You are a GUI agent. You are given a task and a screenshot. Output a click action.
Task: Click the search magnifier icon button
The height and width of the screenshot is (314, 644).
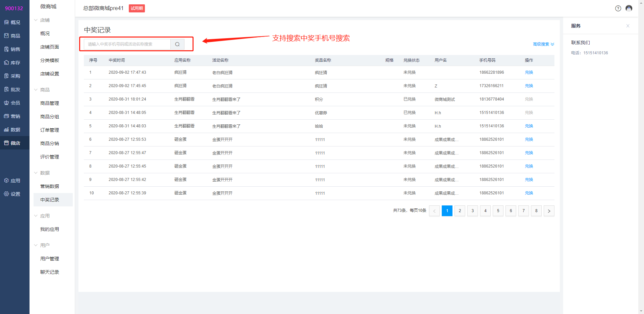[177, 44]
